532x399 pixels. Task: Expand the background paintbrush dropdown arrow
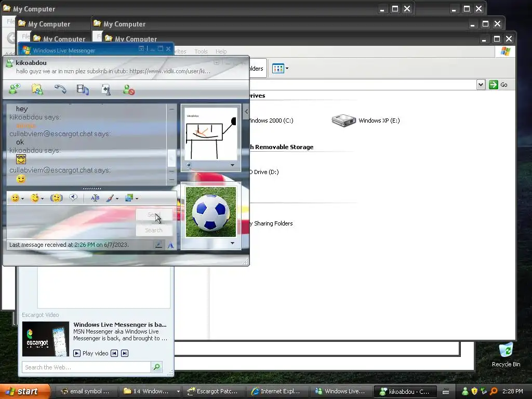(x=117, y=198)
